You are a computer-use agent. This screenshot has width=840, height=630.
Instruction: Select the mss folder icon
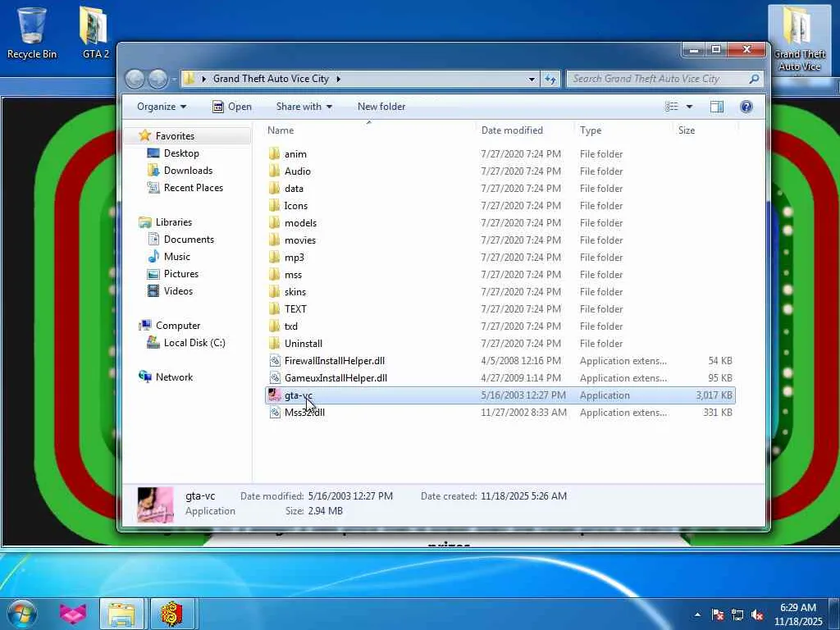274,274
